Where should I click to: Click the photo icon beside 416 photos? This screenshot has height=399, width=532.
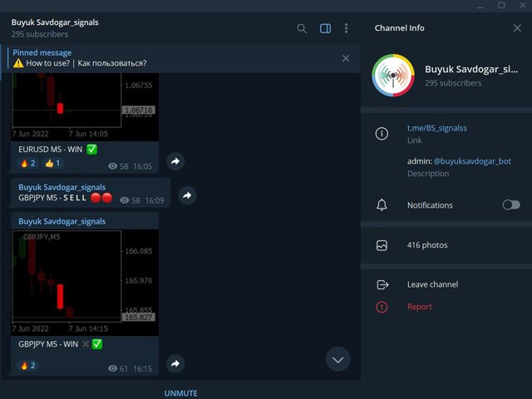[382, 245]
